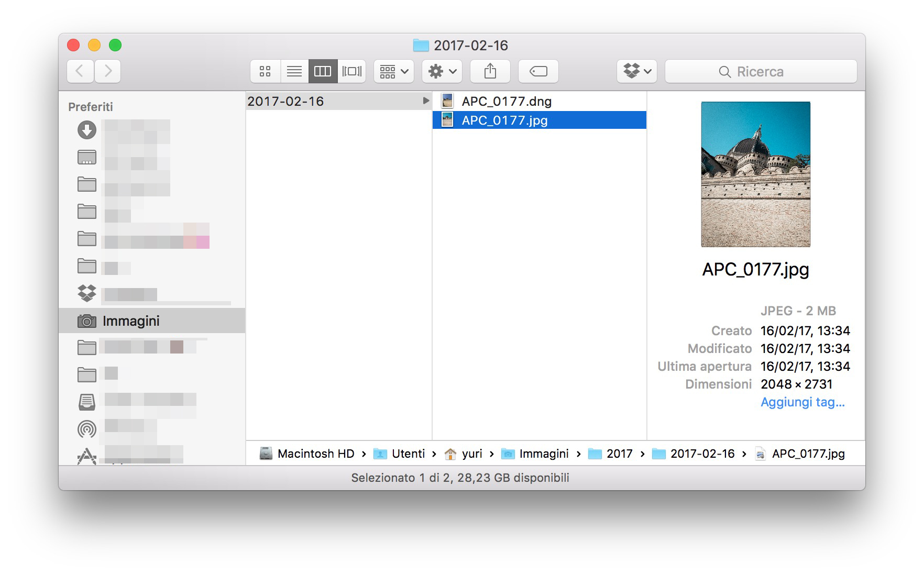Viewport: 924px width, 574px height.
Task: Click the large APC_0177.jpg name under preview
Action: pos(756,269)
